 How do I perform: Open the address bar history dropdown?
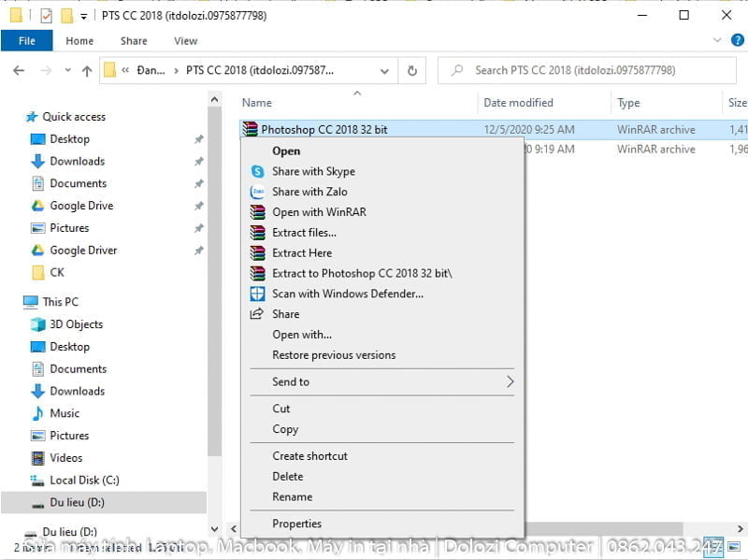click(x=385, y=70)
